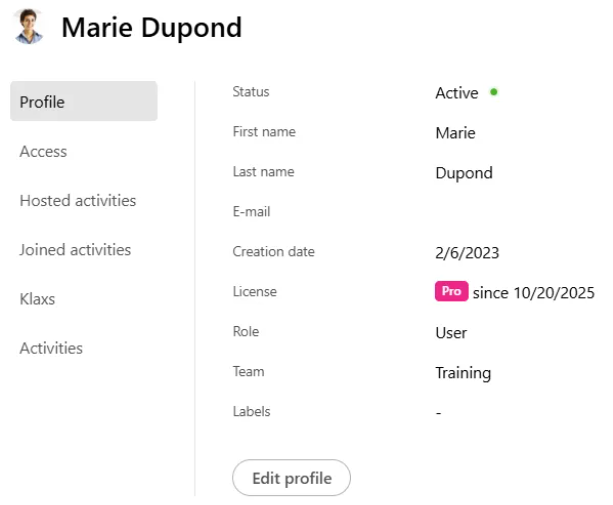Click the Training team value
The image size is (613, 505).
click(x=463, y=373)
